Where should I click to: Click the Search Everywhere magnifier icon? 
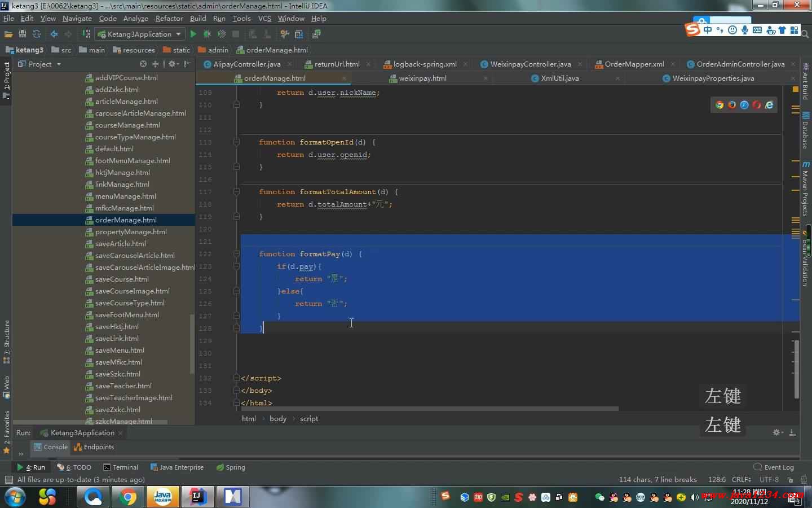(x=805, y=34)
